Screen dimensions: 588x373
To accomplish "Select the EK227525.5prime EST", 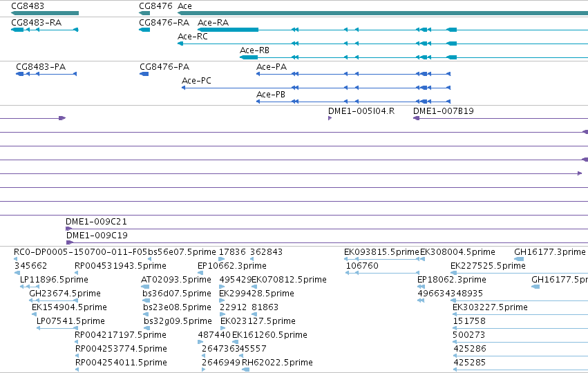I will click(520, 273).
